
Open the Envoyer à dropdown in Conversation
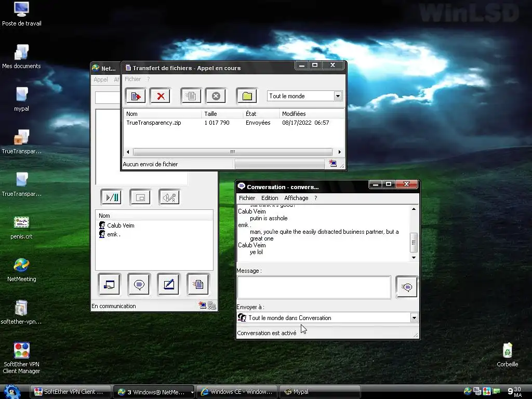coord(414,318)
